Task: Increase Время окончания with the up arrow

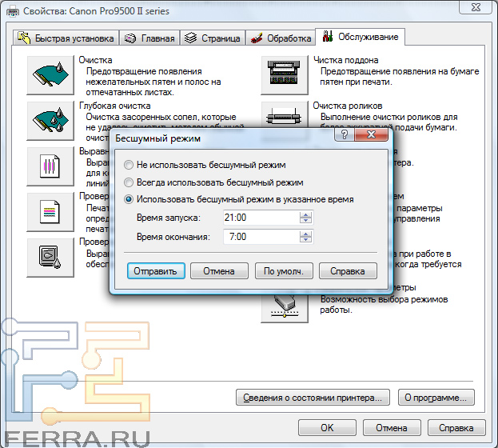Action: [305, 234]
